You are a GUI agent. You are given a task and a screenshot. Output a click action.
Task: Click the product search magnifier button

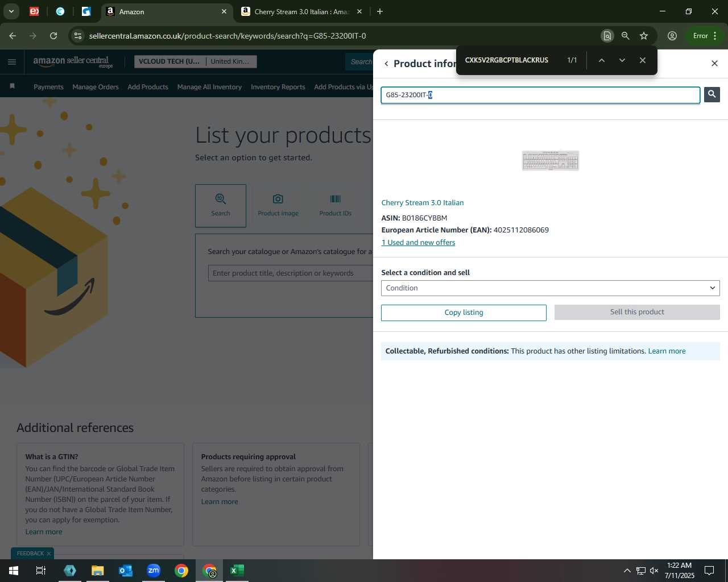click(712, 94)
